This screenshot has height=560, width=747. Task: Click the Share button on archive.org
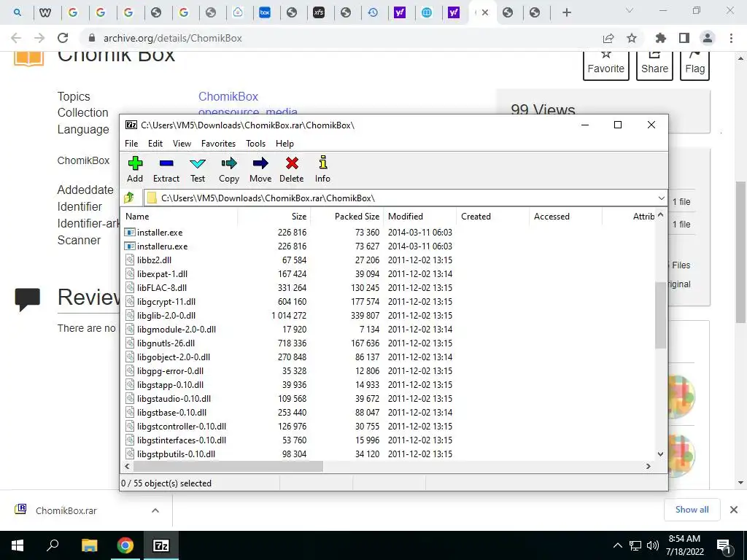pyautogui.click(x=654, y=65)
